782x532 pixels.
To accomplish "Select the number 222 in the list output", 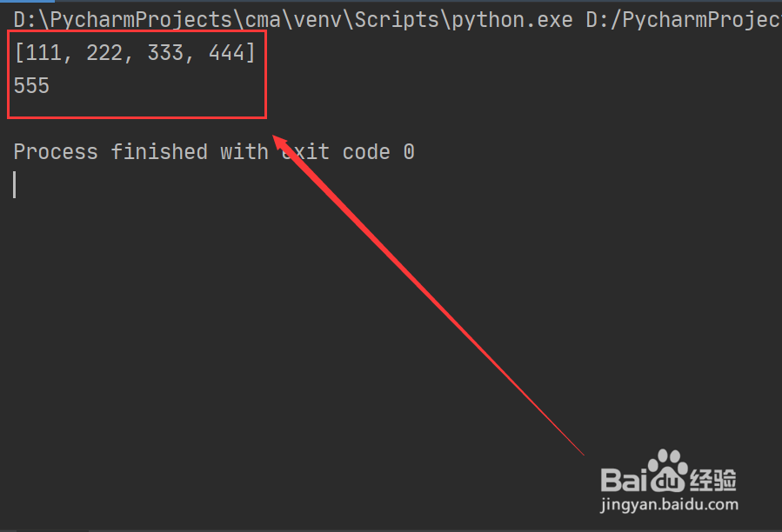I will (x=104, y=53).
